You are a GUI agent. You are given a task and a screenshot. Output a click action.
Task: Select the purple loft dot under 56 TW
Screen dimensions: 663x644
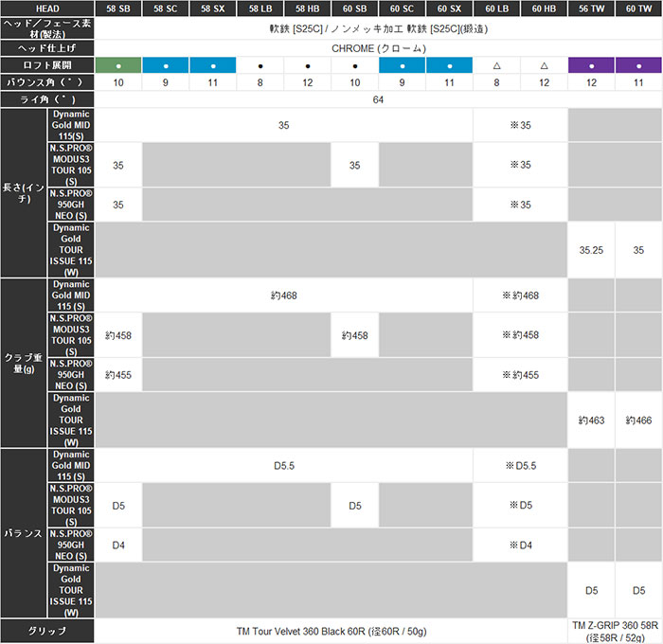pos(592,65)
